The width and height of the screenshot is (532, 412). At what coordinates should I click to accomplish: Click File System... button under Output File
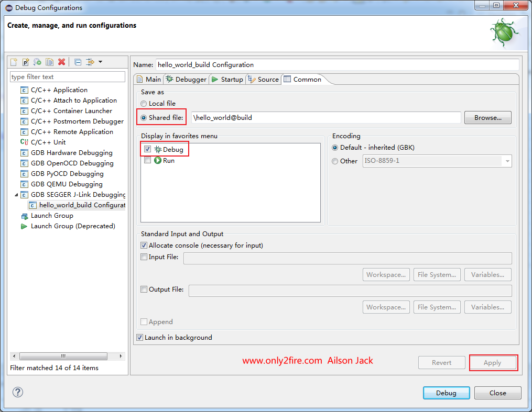pos(437,307)
